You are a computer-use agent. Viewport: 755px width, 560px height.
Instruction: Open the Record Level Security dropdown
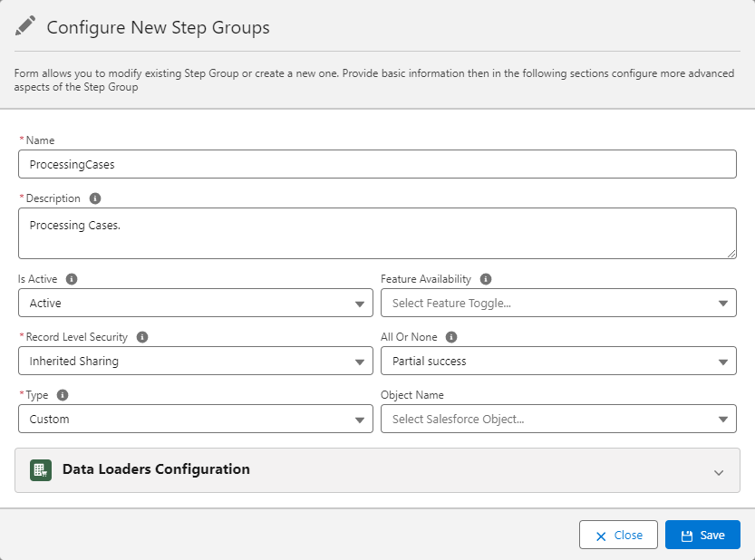click(195, 362)
